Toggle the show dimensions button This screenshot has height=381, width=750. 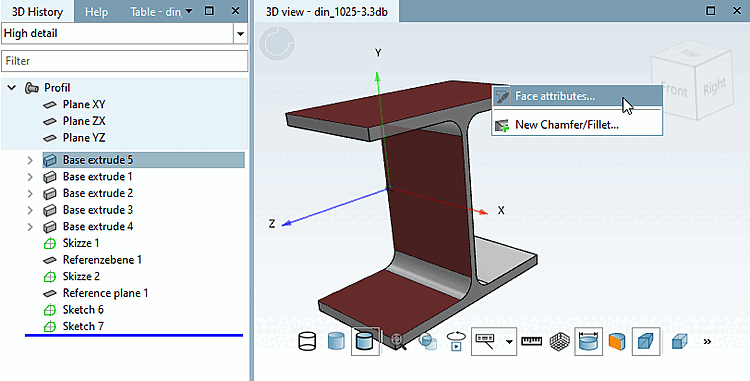point(588,341)
